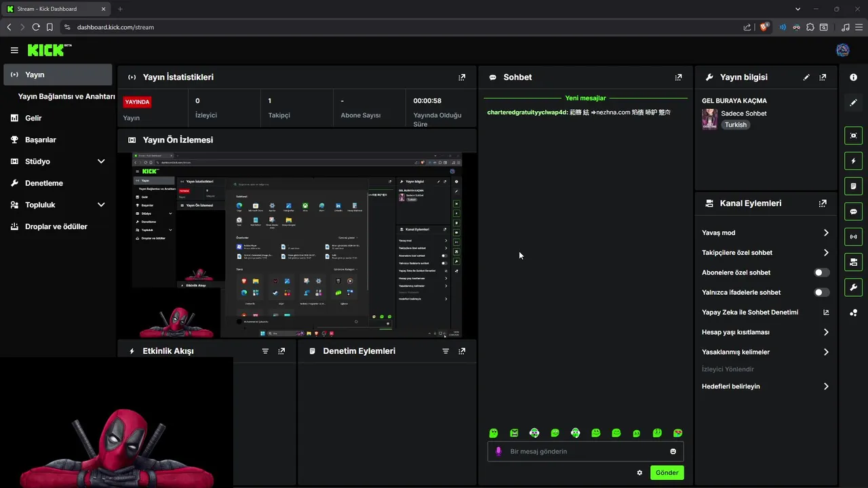Click the KICK logo

click(x=49, y=50)
